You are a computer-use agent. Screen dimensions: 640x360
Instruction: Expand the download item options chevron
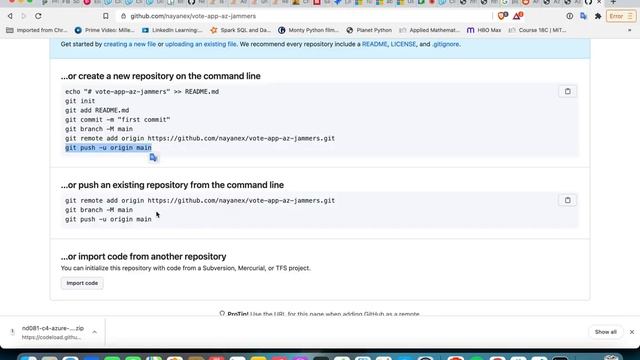(x=95, y=332)
